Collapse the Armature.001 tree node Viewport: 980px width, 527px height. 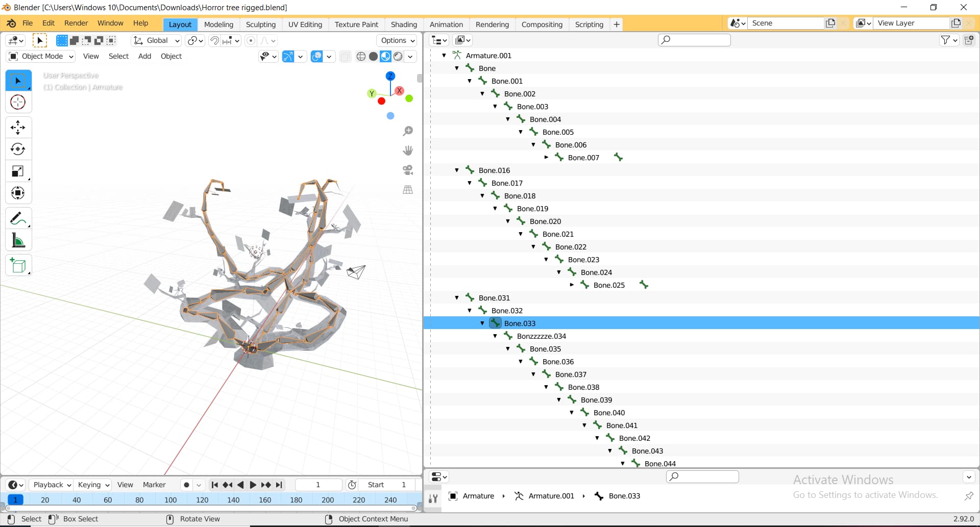pos(444,55)
